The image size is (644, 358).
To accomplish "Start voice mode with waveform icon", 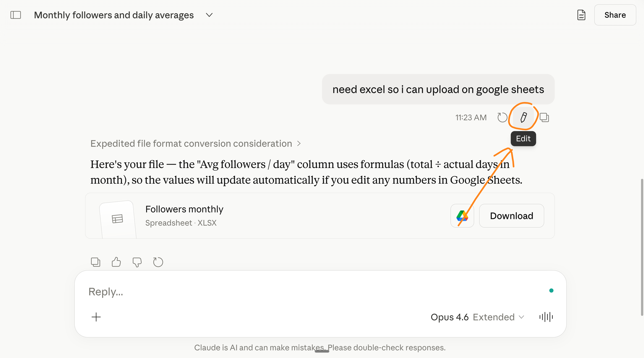I will [x=546, y=317].
